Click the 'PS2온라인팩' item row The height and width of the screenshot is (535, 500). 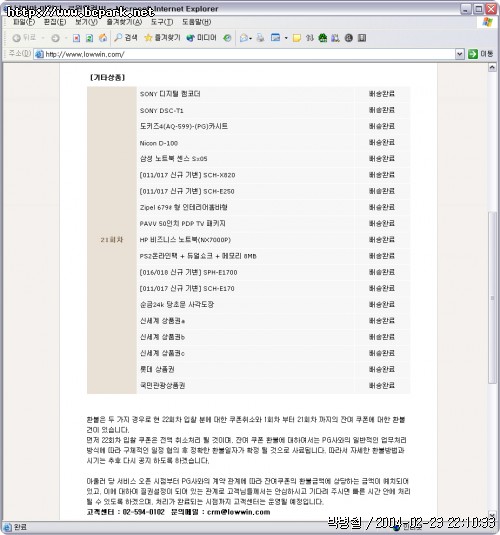[273, 256]
